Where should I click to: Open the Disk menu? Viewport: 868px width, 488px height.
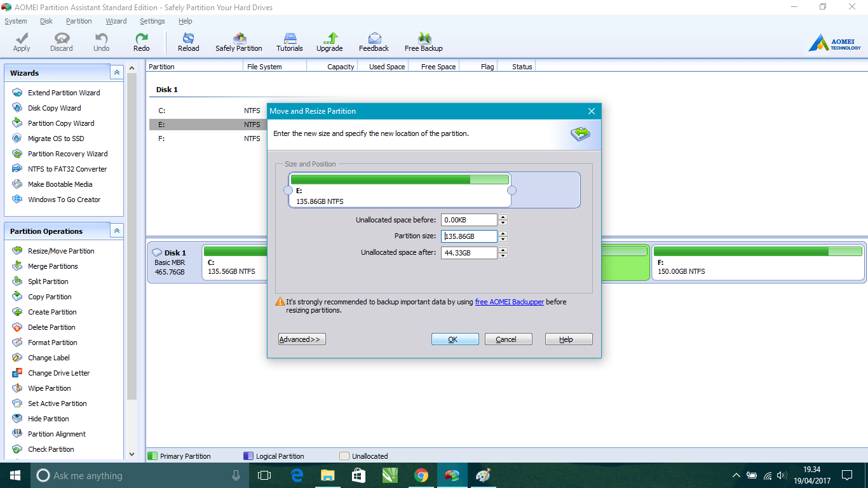[46, 21]
